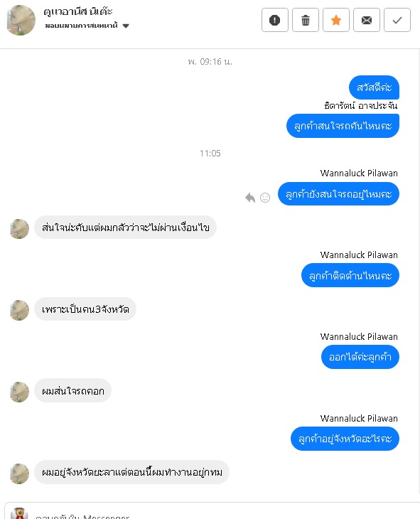Viewport: 420px width, 519px height.
Task: Mark as unread with the envelope icon
Action: [x=367, y=20]
